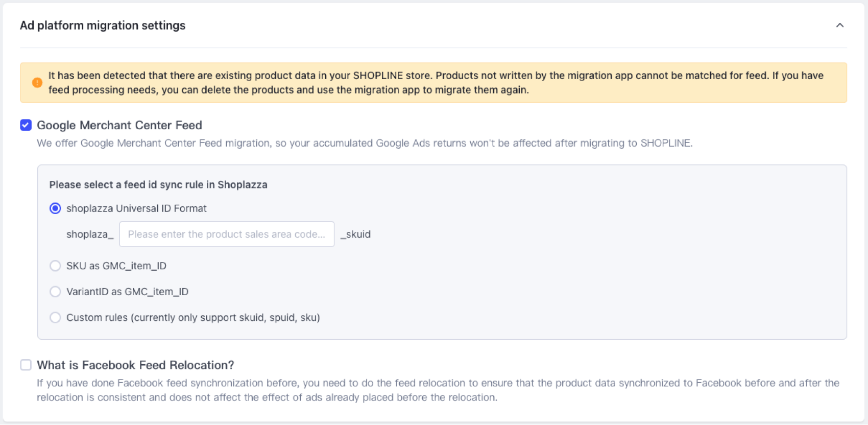This screenshot has width=868, height=425.
Task: Focus the product sales area code field
Action: click(227, 234)
